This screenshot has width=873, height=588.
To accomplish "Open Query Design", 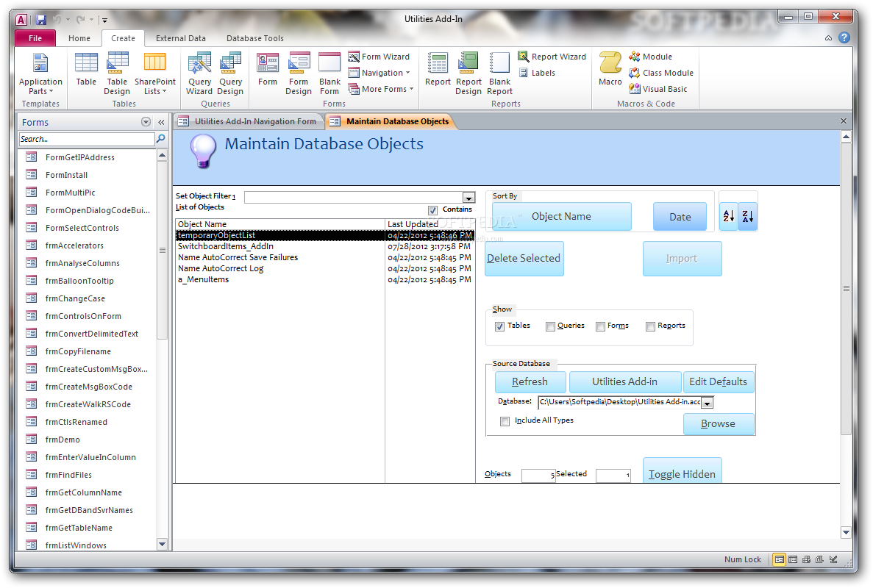I will click(x=230, y=73).
